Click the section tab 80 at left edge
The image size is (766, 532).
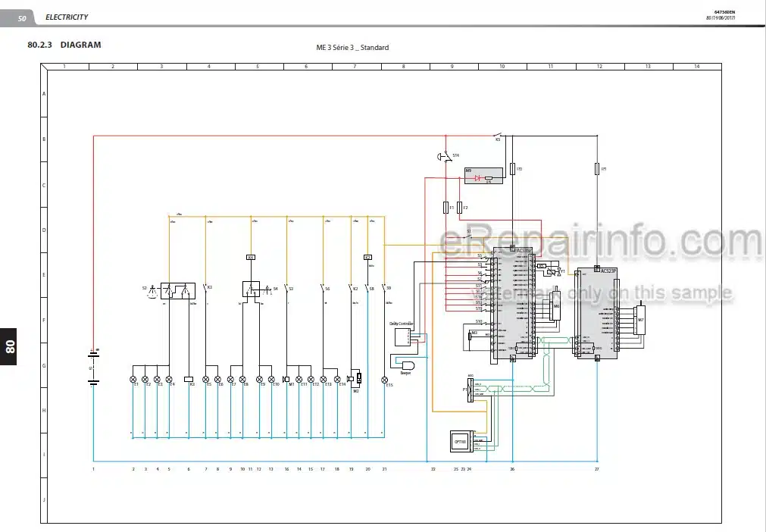9,346
